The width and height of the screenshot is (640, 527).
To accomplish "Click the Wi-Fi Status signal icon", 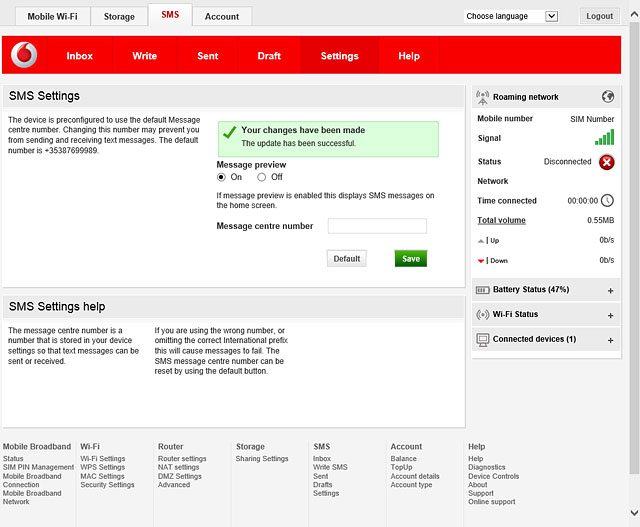I will tap(482, 315).
